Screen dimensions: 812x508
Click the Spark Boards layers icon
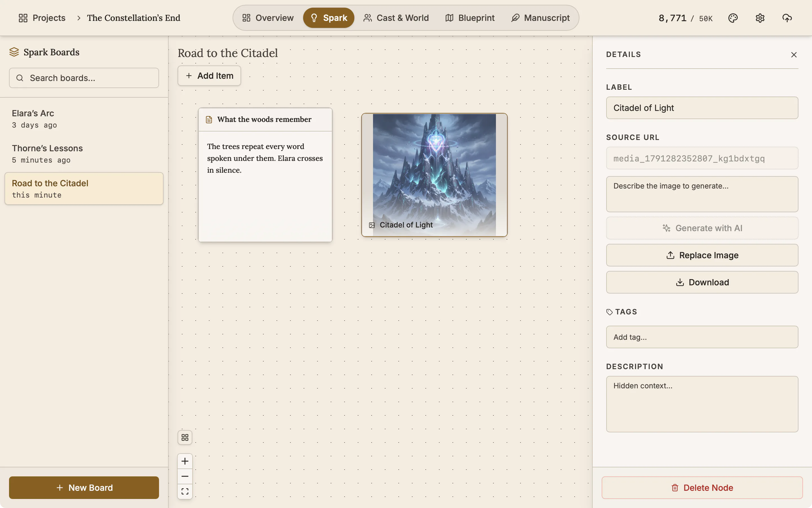point(14,52)
